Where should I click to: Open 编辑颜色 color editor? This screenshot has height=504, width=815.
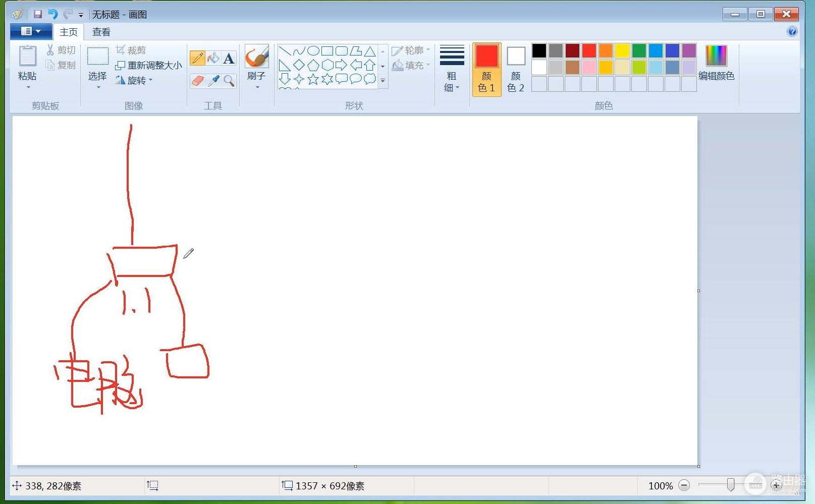coord(716,63)
